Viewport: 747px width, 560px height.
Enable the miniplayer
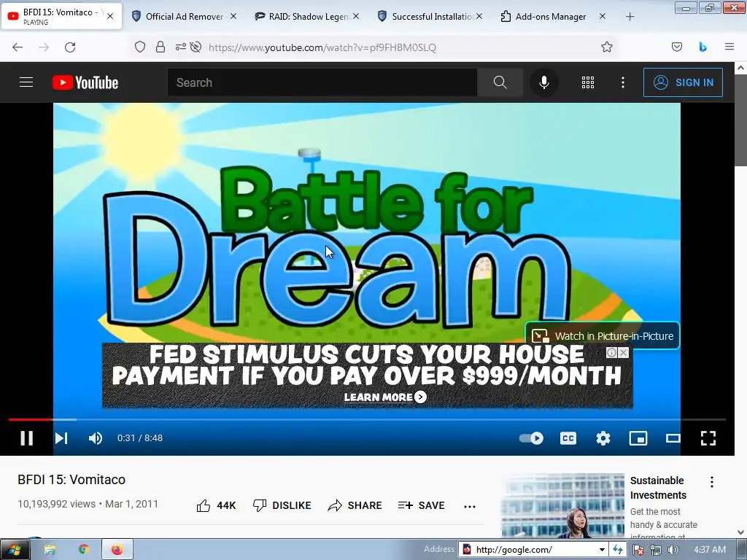point(638,438)
